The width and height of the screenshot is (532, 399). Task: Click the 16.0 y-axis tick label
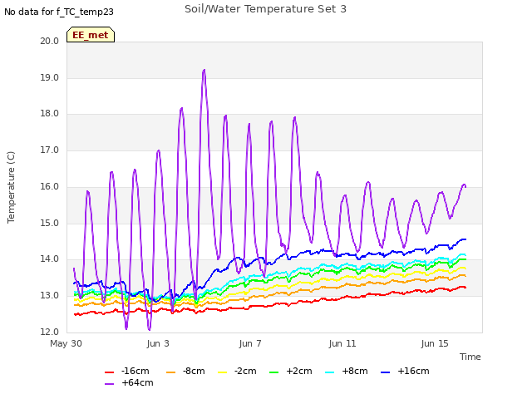click(x=50, y=186)
